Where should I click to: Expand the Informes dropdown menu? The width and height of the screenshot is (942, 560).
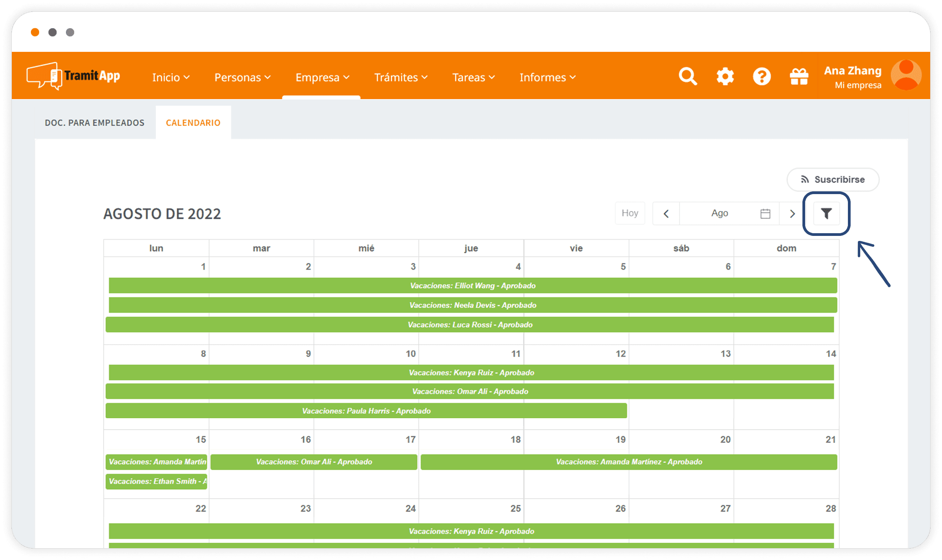pos(547,77)
